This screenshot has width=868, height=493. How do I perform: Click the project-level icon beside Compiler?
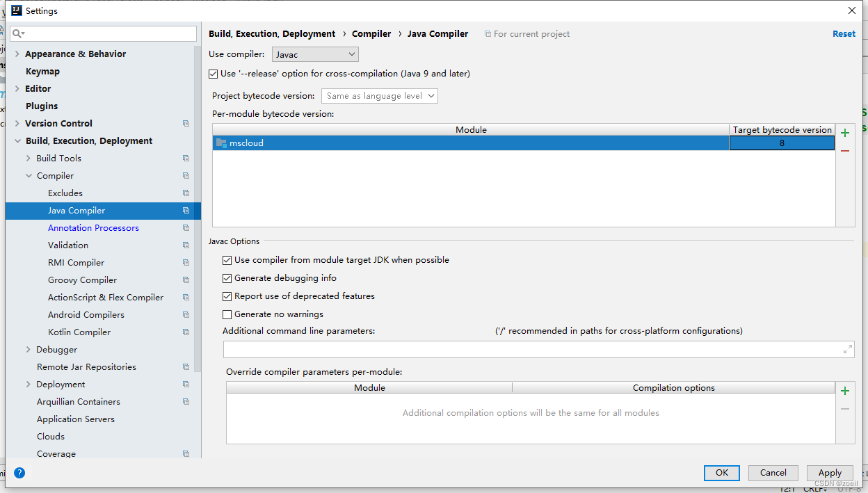(186, 176)
